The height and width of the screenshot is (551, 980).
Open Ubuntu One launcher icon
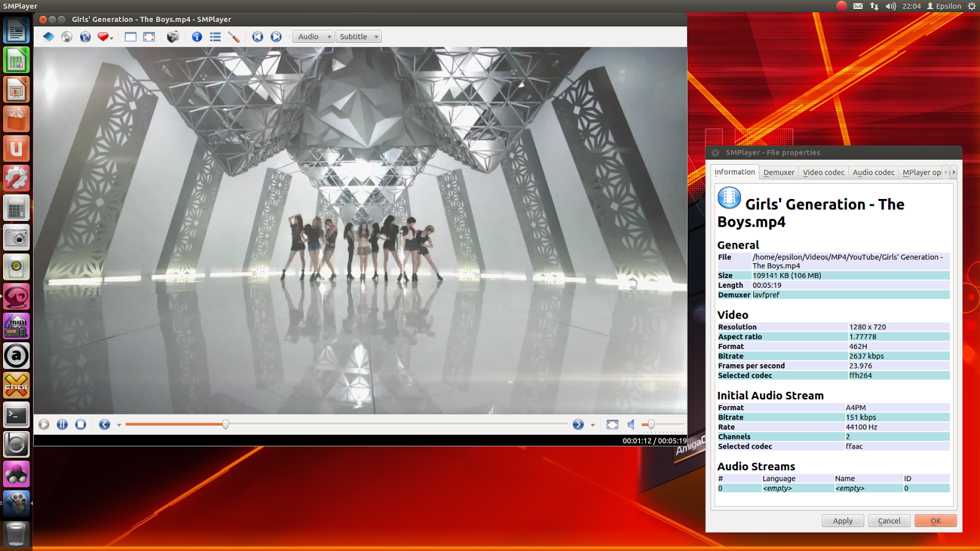[x=17, y=148]
